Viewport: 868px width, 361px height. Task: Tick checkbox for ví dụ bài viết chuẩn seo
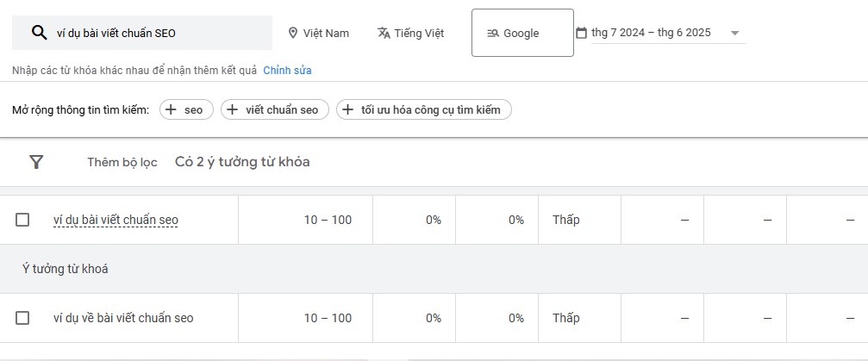tap(22, 220)
